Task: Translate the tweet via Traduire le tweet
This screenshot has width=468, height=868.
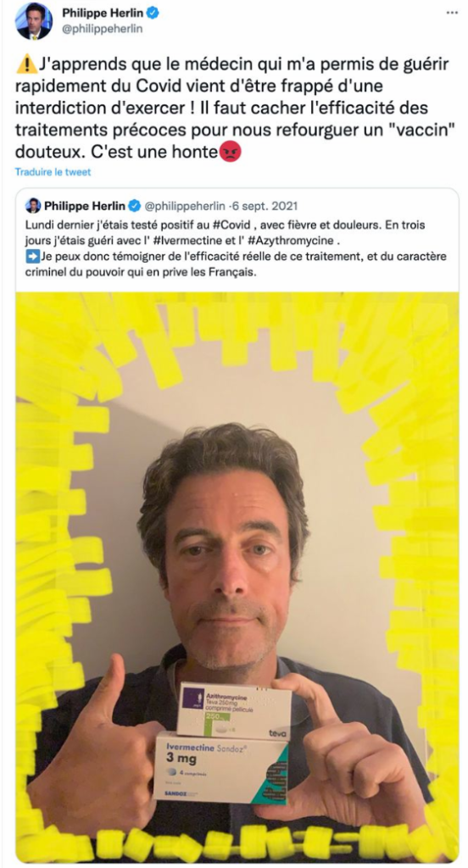Action: tap(53, 172)
